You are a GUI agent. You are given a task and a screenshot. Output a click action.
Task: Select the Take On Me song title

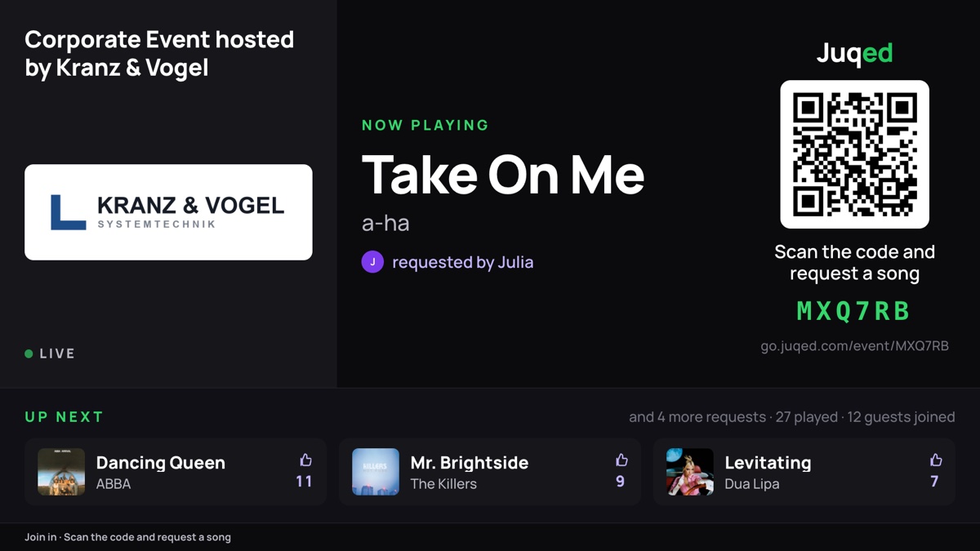tap(503, 175)
